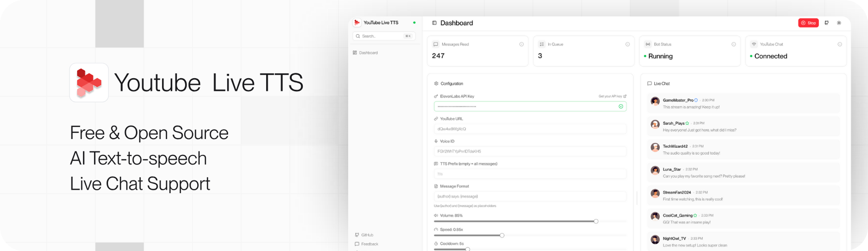Click the 'Connected' YouTube Chat status text
This screenshot has width=868, height=251.
(x=771, y=56)
